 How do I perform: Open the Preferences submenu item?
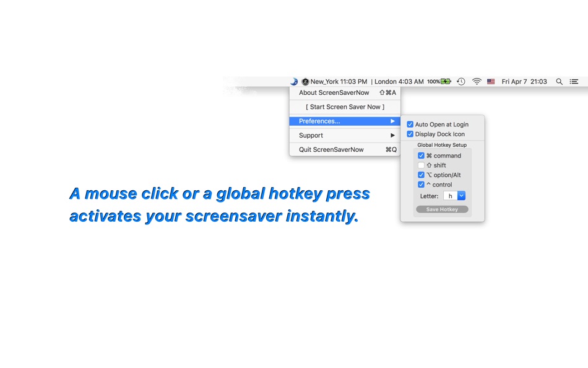(345, 121)
